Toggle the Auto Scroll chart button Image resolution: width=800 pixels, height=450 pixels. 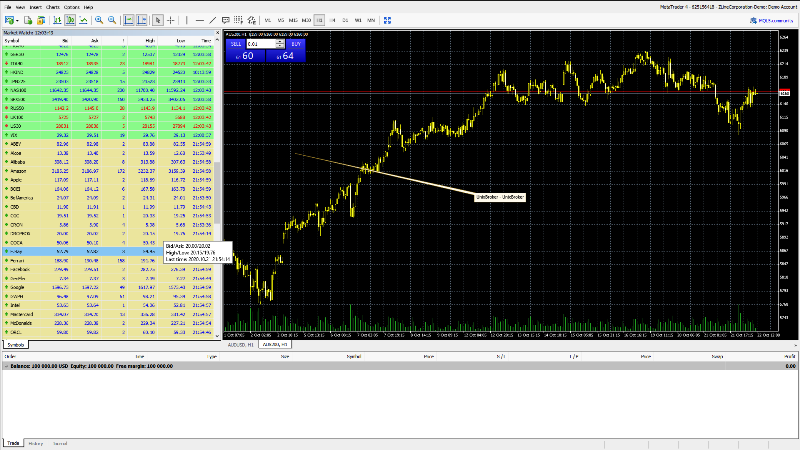(129, 20)
